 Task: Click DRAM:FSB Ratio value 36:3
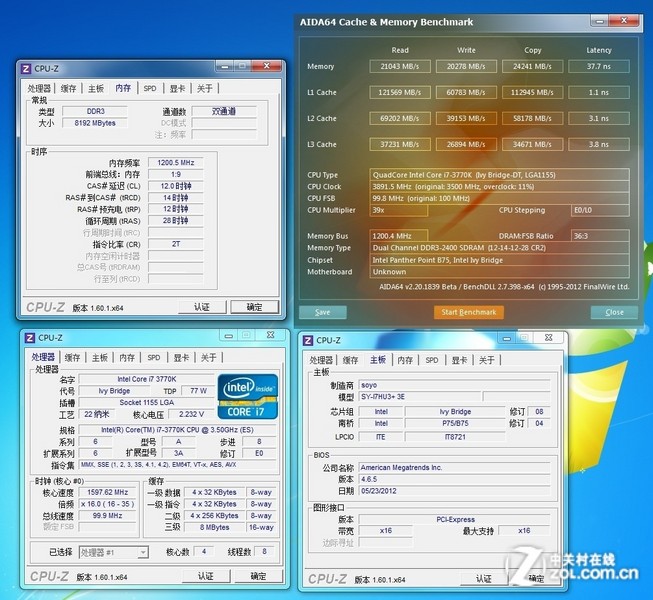tap(600, 236)
